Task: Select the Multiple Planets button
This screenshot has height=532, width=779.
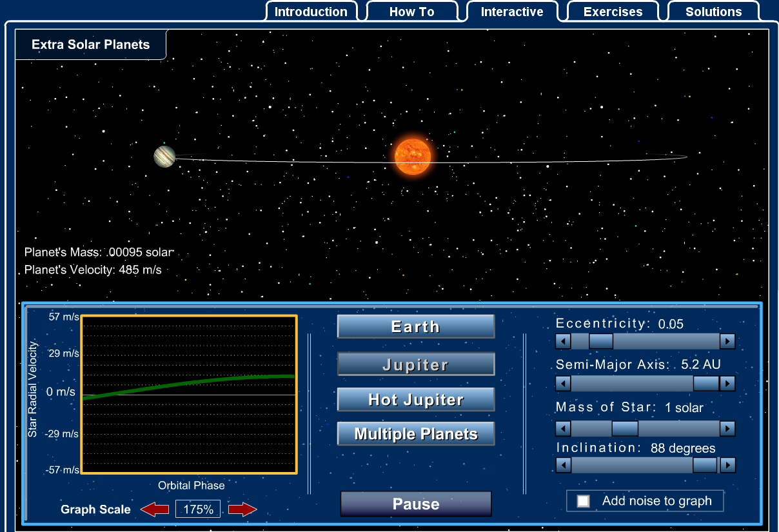Action: coord(415,434)
